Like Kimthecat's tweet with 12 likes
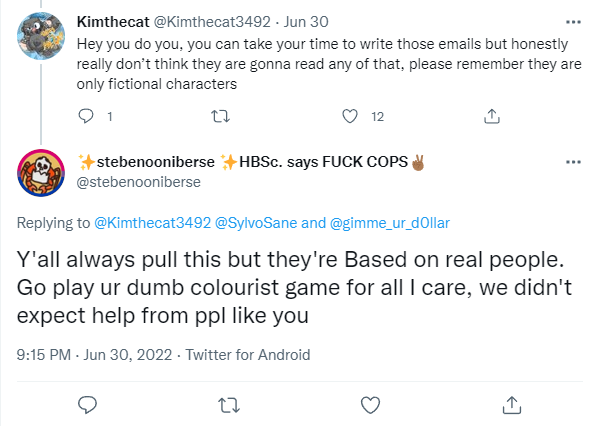Screen dimensions: 598x426 click(x=350, y=116)
